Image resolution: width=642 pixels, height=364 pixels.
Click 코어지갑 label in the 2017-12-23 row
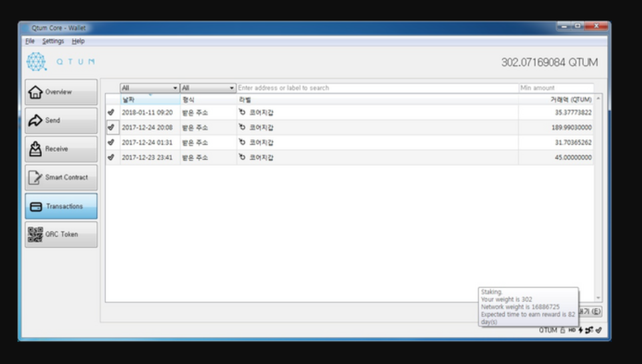coord(261,157)
